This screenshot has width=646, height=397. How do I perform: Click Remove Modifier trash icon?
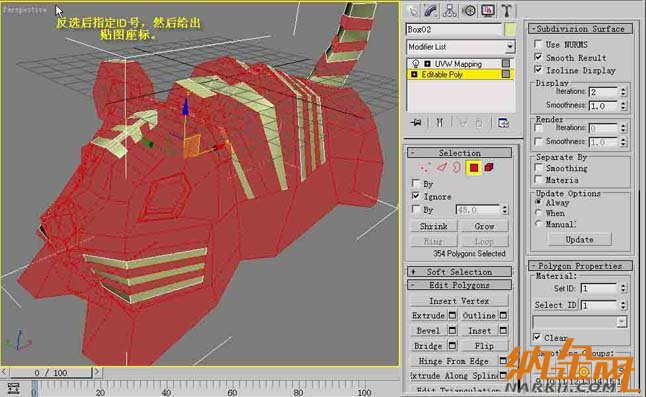[478, 123]
